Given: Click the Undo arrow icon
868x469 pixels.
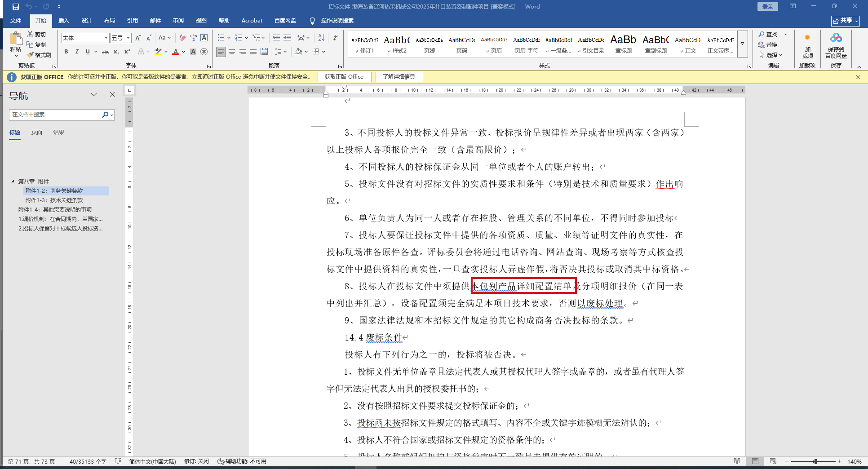Looking at the screenshot, I should click(x=29, y=7).
